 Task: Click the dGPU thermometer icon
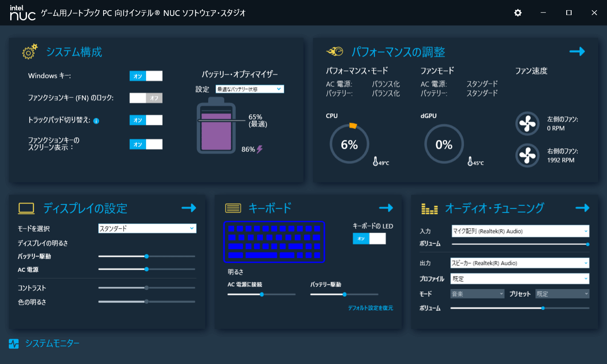pyautogui.click(x=470, y=162)
